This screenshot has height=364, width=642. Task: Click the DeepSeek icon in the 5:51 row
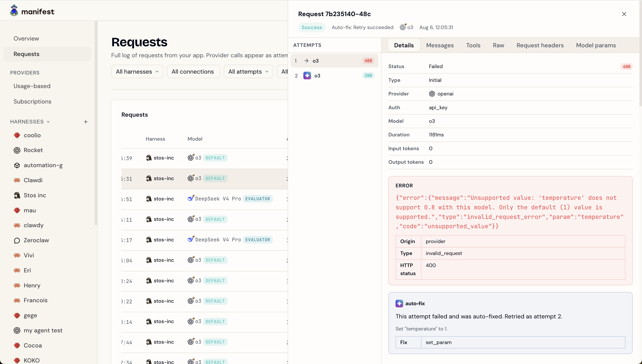click(191, 198)
